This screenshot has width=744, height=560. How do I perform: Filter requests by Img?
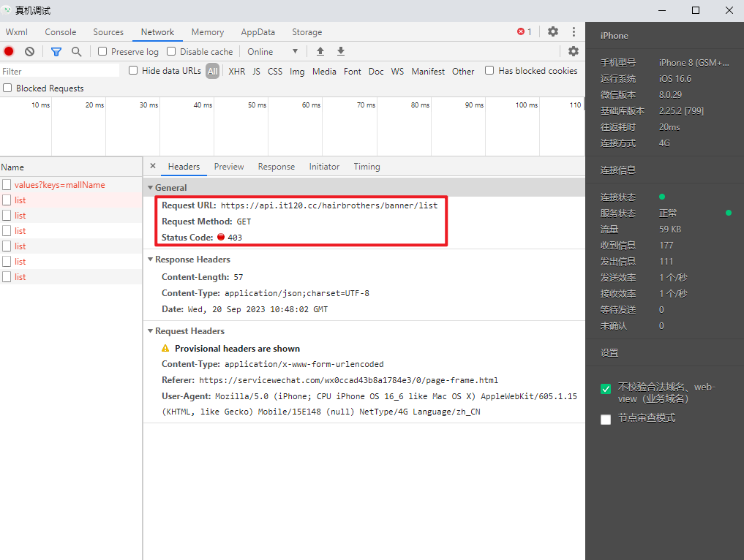297,71
